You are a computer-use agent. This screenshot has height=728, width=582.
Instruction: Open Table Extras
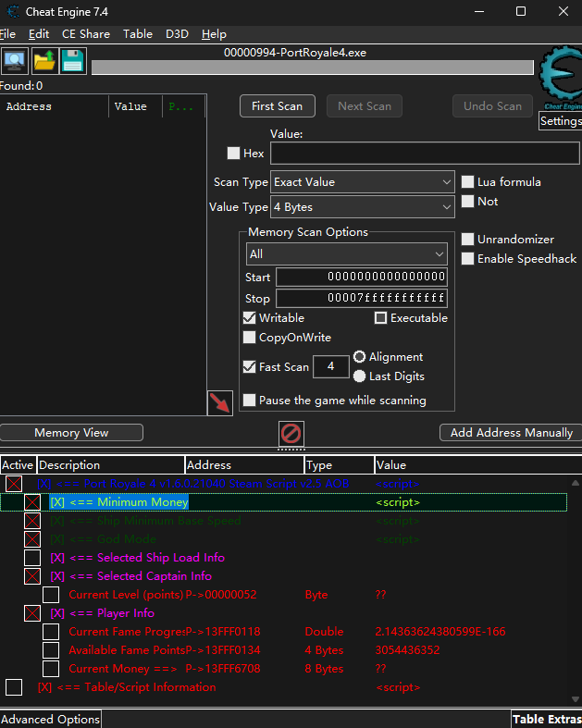click(547, 719)
